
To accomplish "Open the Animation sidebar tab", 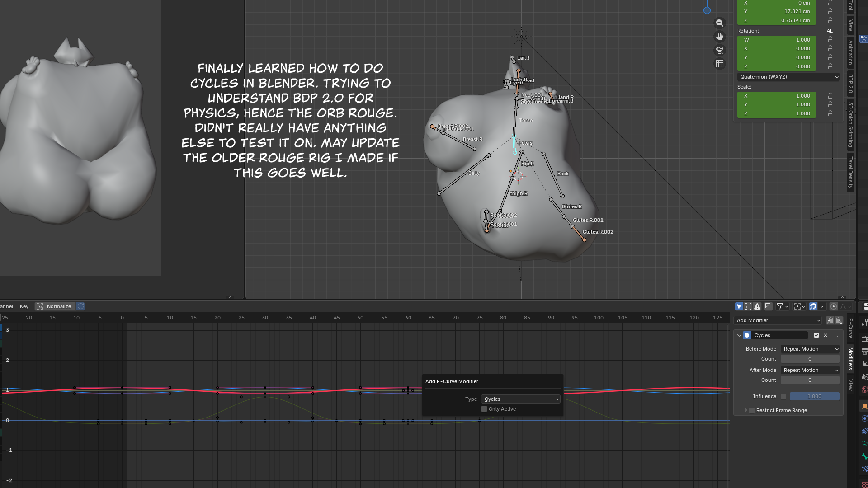I will [850, 52].
